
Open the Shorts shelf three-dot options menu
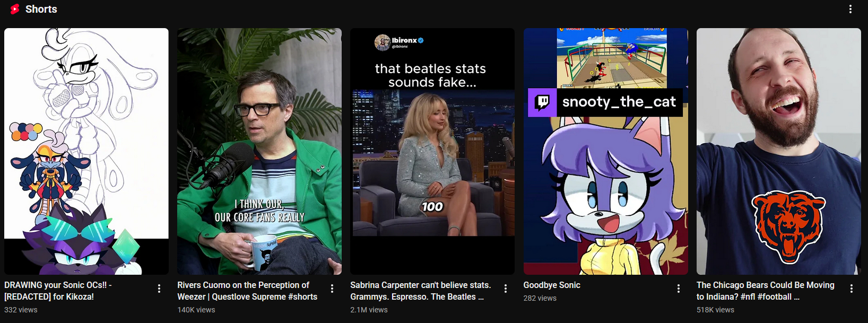[x=850, y=9]
